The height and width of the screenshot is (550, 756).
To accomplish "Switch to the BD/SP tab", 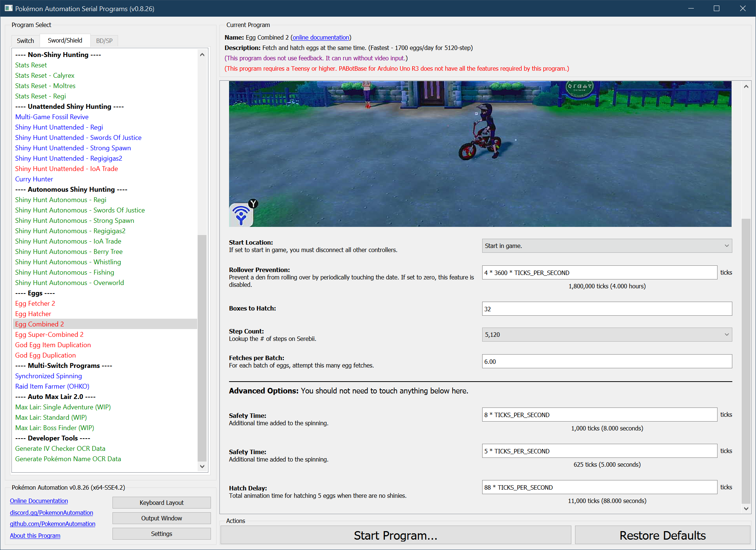I will click(104, 41).
